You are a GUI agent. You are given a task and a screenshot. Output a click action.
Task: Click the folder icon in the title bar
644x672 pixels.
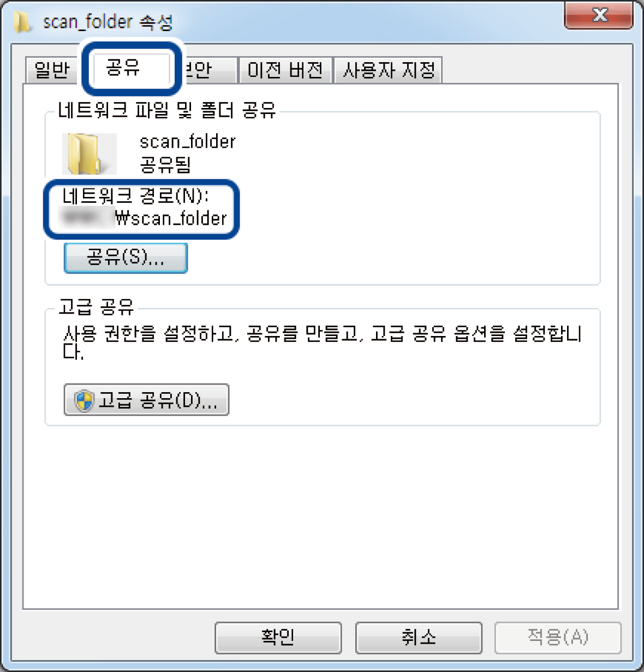click(22, 22)
